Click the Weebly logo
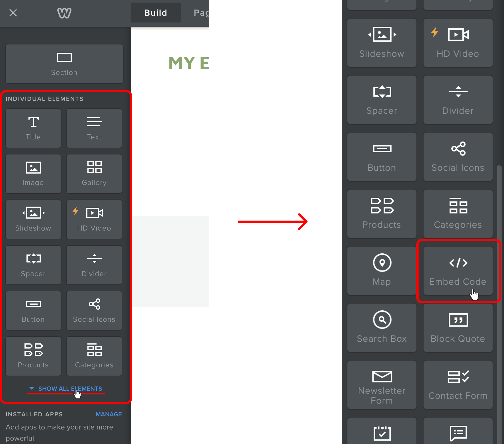This screenshot has height=444, width=504. tap(64, 13)
